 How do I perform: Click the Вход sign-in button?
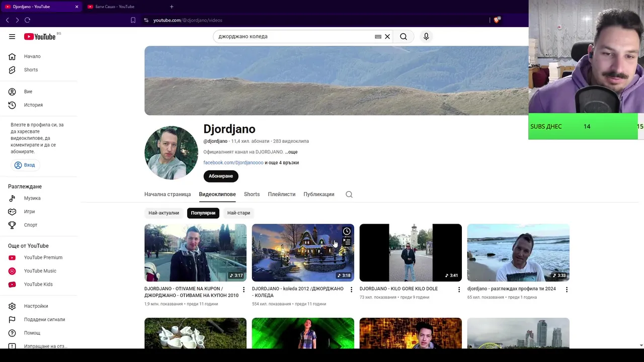[x=25, y=165]
